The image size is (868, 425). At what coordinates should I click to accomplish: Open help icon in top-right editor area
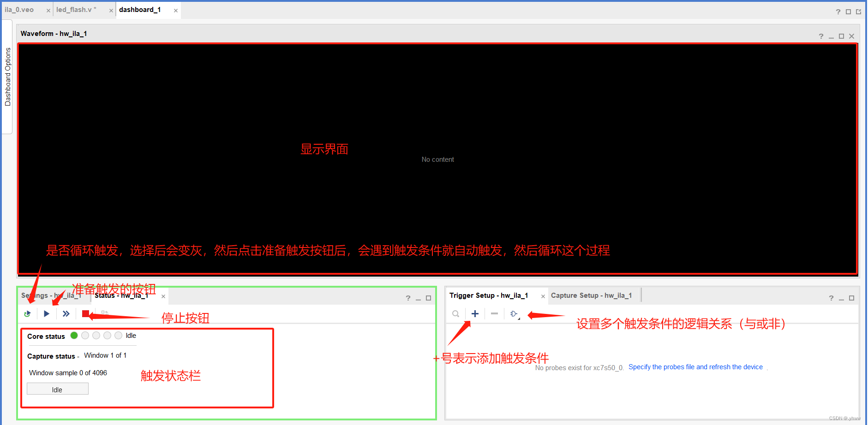click(838, 12)
